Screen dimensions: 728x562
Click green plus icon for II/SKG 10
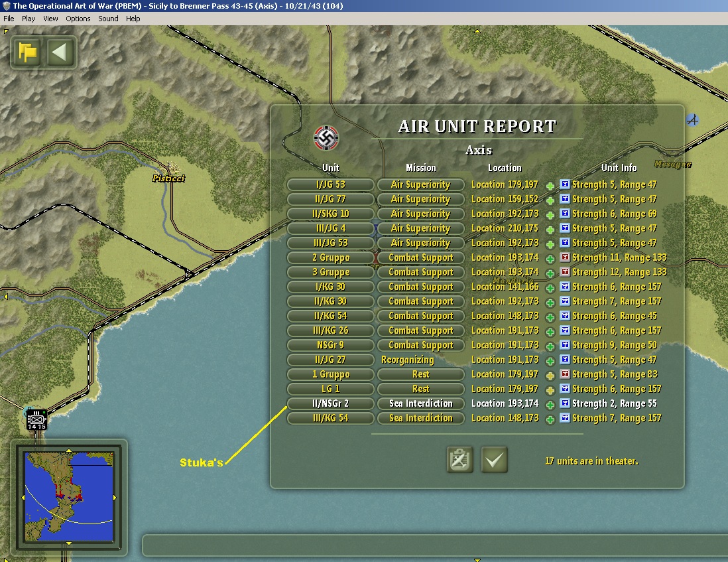[550, 215]
